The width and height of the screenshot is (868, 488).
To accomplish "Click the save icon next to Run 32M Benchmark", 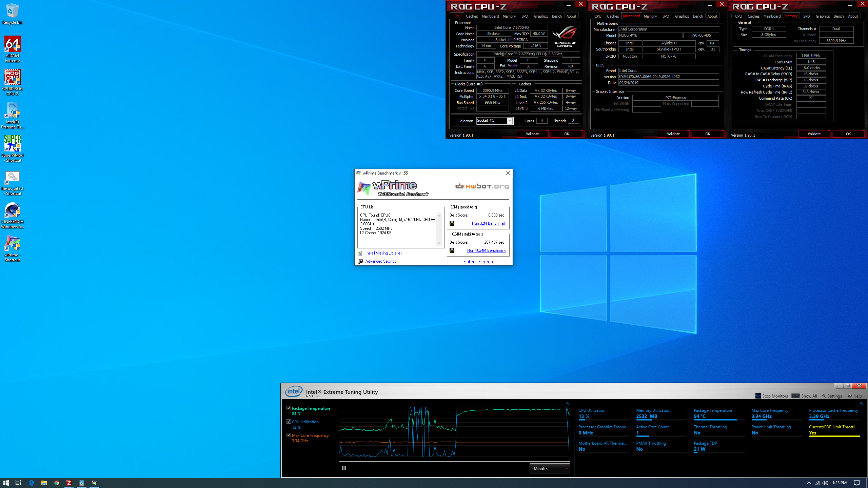I will point(452,223).
